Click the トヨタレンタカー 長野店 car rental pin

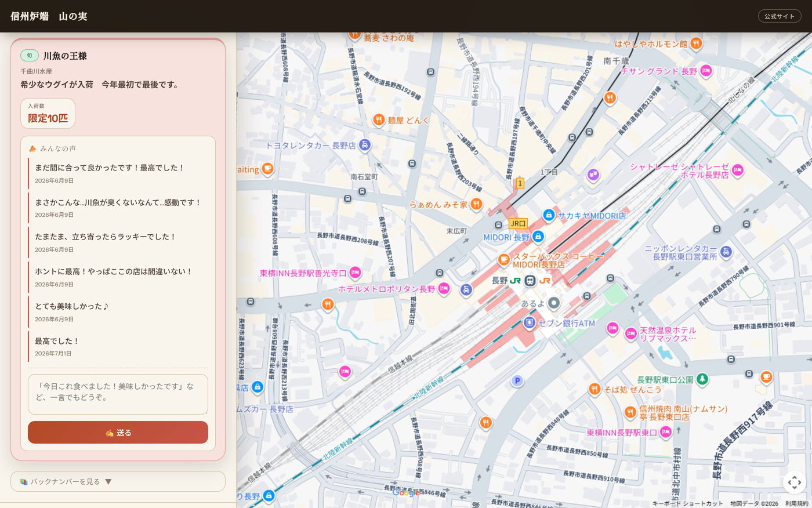click(365, 145)
